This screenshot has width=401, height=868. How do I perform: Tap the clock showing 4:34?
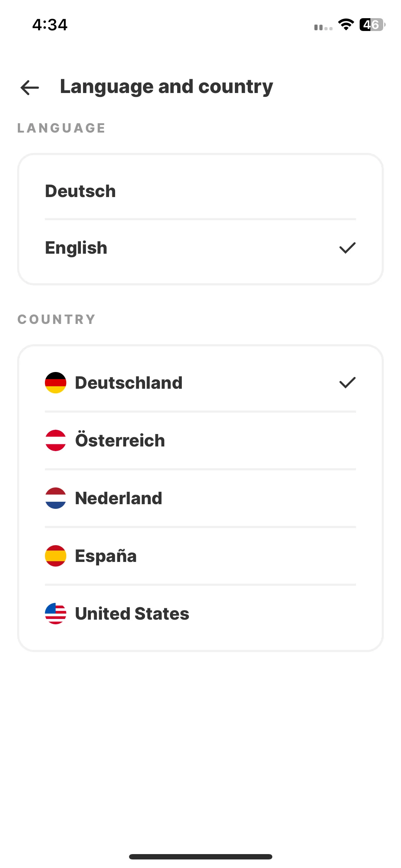[x=50, y=25]
